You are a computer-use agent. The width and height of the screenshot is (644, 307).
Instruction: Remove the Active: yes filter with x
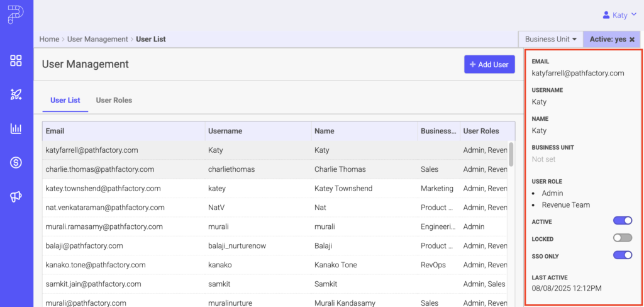click(632, 40)
